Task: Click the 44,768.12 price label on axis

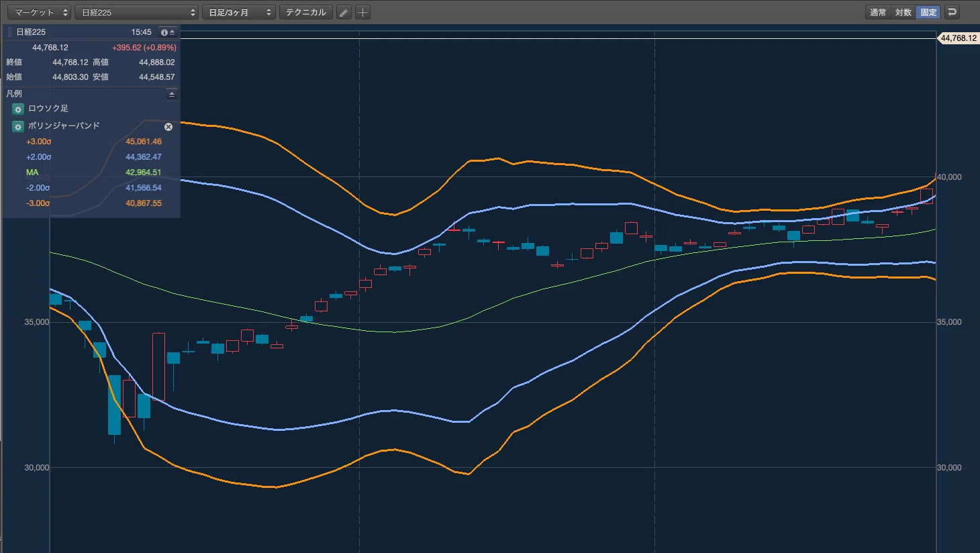Action: (x=958, y=38)
